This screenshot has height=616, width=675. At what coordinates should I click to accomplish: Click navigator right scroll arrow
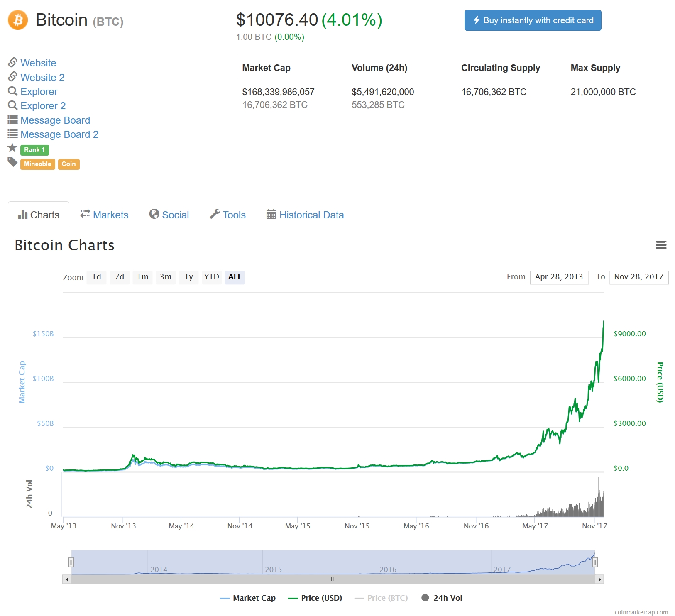[599, 579]
